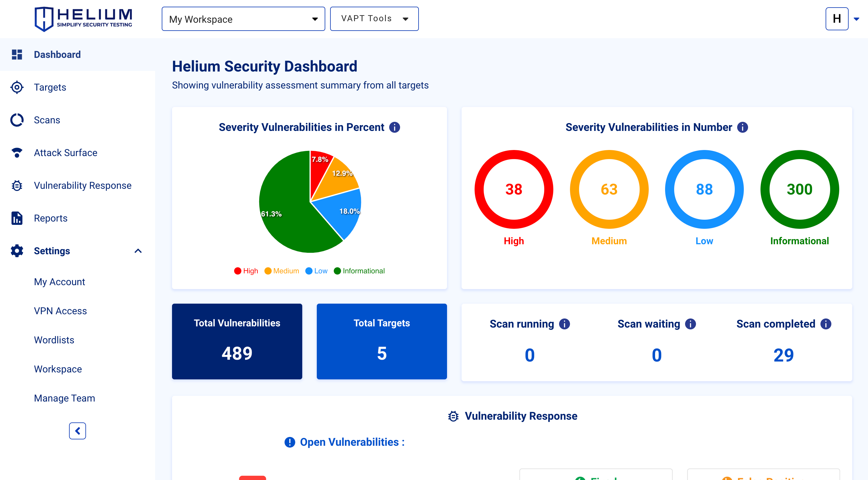
Task: Collapse the Settings menu chevron
Action: coord(138,251)
